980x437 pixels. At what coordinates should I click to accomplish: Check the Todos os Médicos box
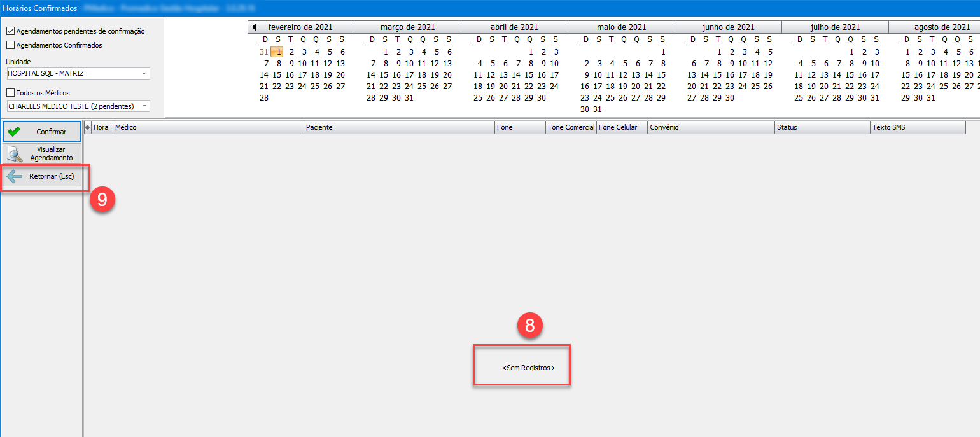pyautogui.click(x=10, y=93)
